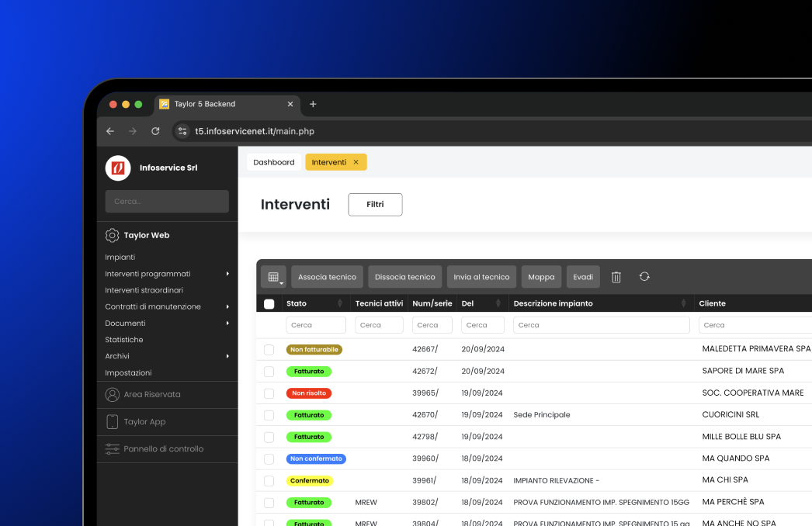Click the IMPIANTO RILEVAZIONE description cell

pos(556,481)
